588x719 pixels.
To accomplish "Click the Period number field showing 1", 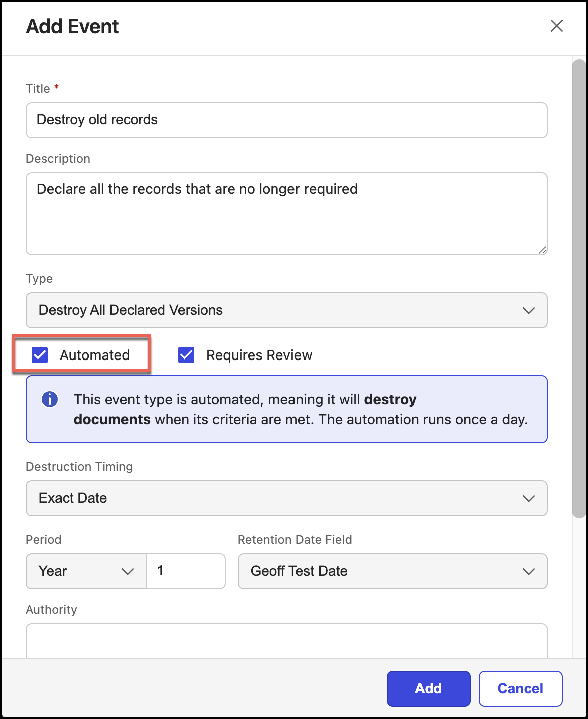I will (x=186, y=571).
